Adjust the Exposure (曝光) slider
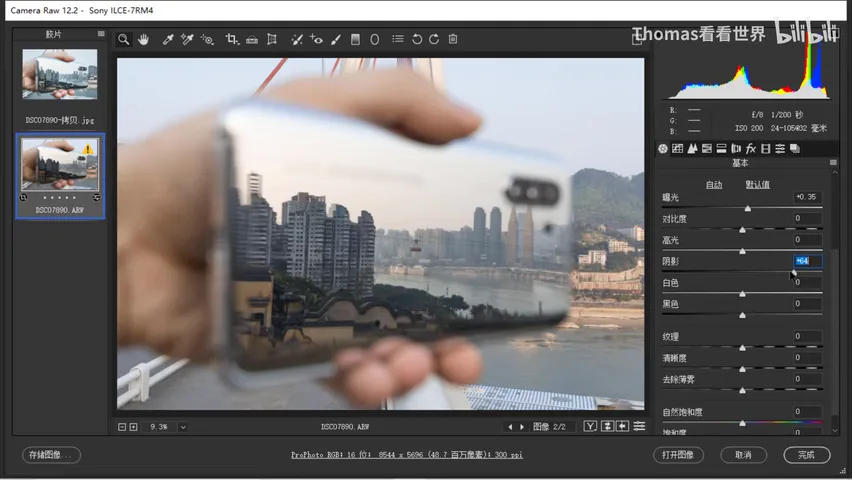 tap(748, 208)
